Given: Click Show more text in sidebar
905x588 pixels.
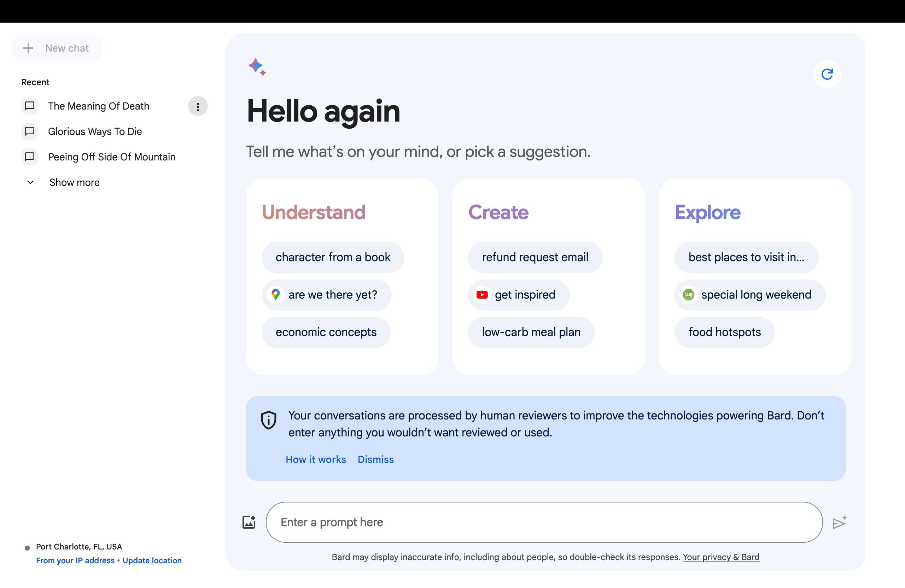Looking at the screenshot, I should pyautogui.click(x=75, y=182).
